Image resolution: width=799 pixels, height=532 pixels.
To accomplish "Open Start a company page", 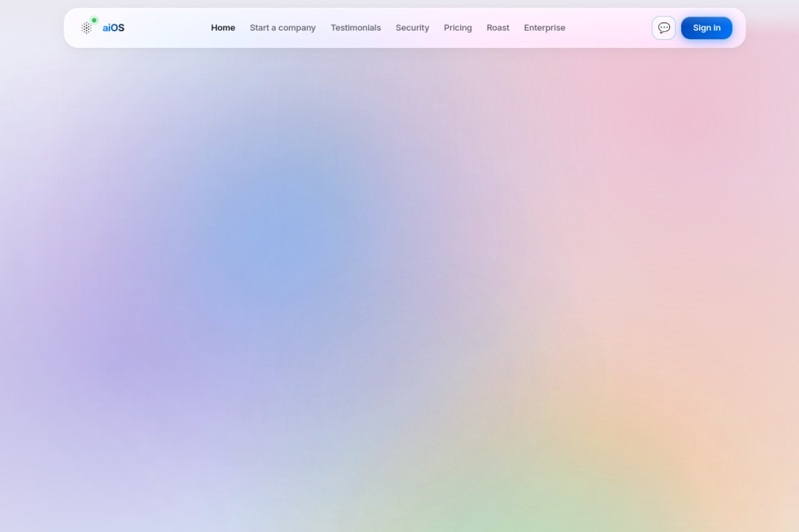I will click(x=283, y=28).
